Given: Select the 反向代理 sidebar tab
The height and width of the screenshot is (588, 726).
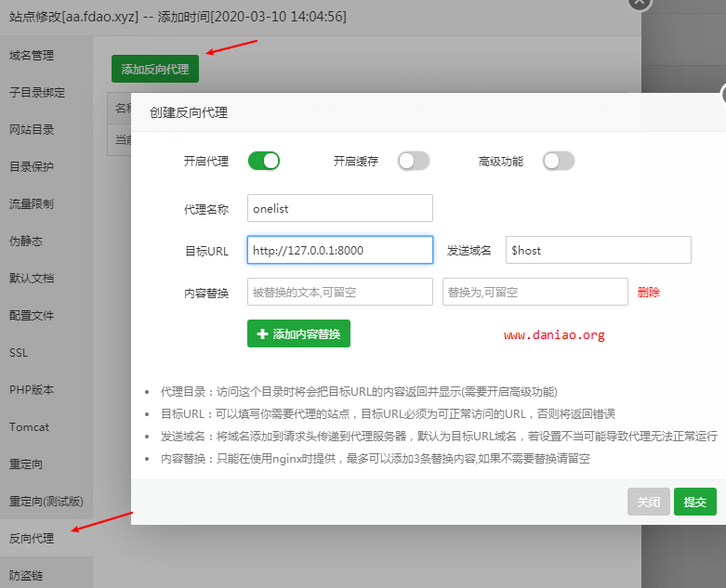Looking at the screenshot, I should 46,538.
